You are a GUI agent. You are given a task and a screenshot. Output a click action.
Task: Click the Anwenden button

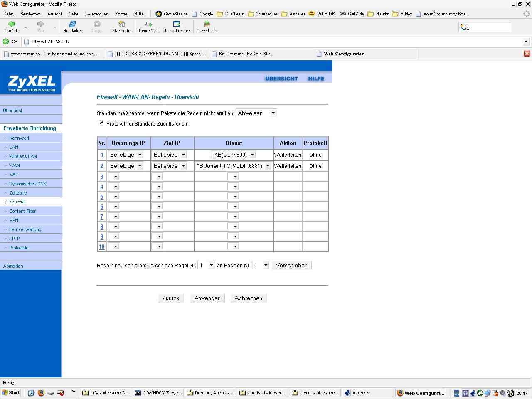click(207, 298)
